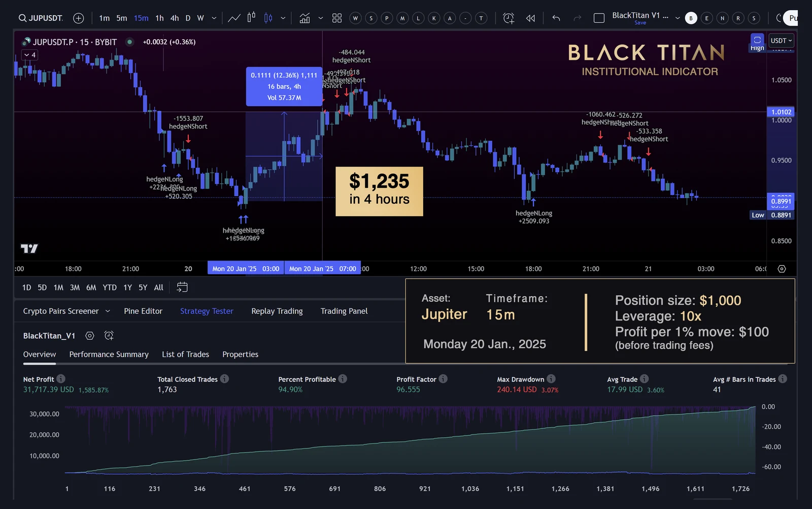
Task: Switch to the Replay Trading tab
Action: 277,311
